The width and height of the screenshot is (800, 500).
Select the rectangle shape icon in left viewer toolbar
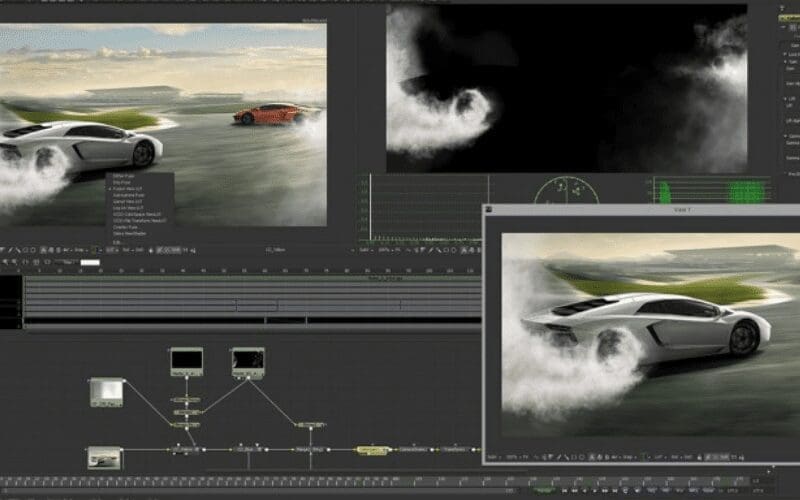click(27, 251)
